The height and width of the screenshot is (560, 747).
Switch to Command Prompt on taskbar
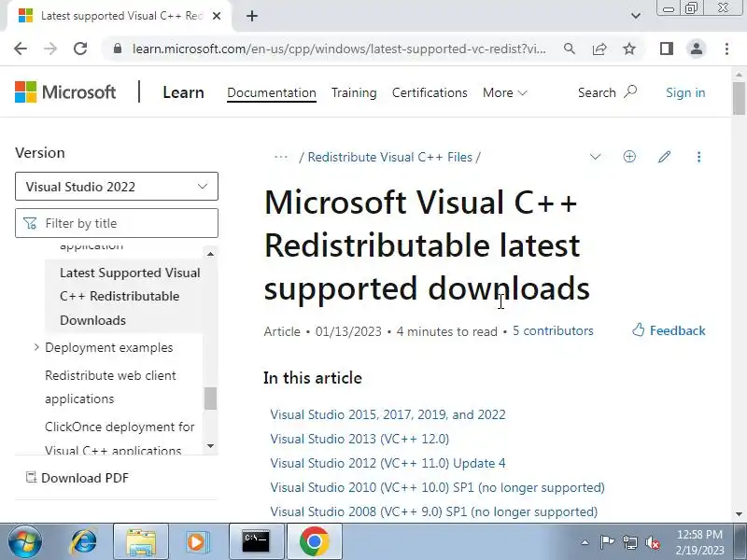pyautogui.click(x=256, y=541)
